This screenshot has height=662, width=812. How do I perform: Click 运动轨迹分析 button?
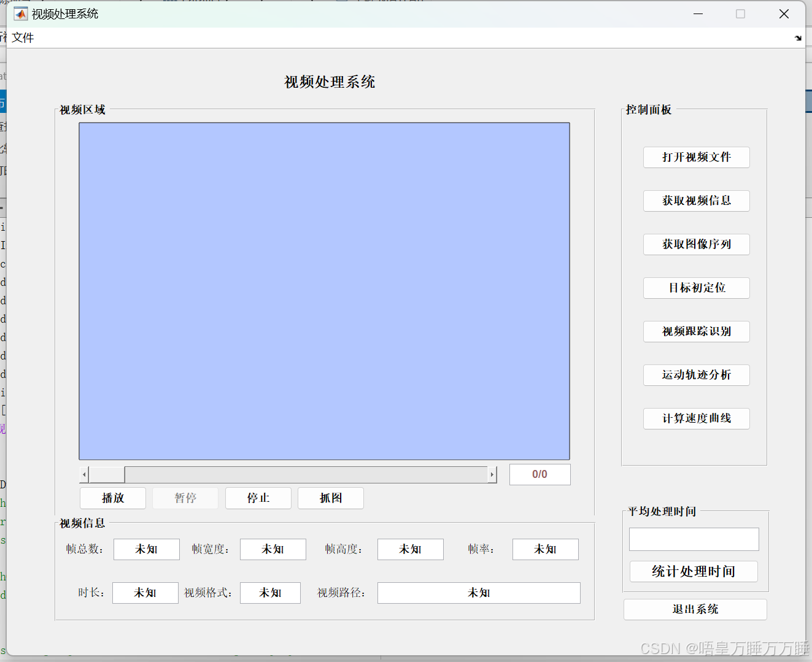(x=697, y=375)
